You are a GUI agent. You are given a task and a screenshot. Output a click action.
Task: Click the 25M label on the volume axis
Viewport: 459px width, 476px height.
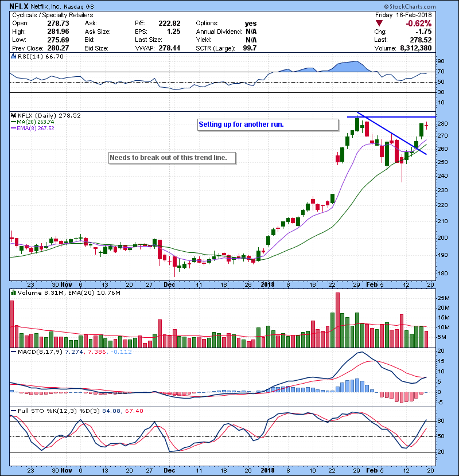click(x=444, y=298)
